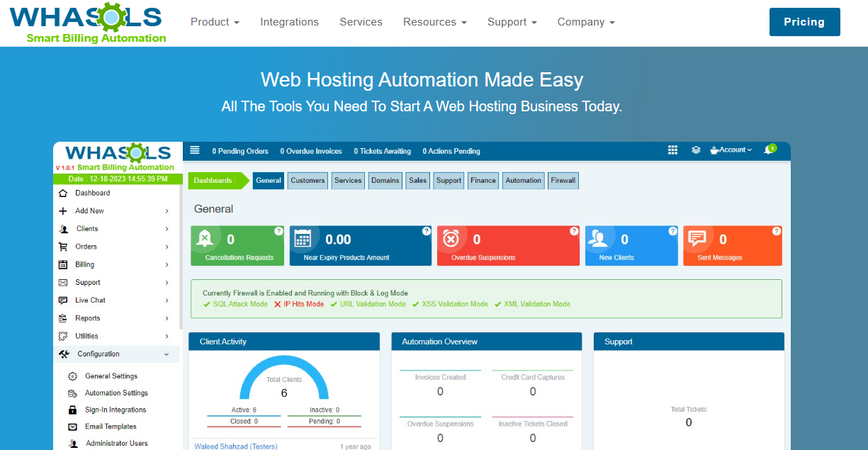This screenshot has width=868, height=450.
Task: Switch to the Firewall dashboard tab
Action: tap(563, 181)
